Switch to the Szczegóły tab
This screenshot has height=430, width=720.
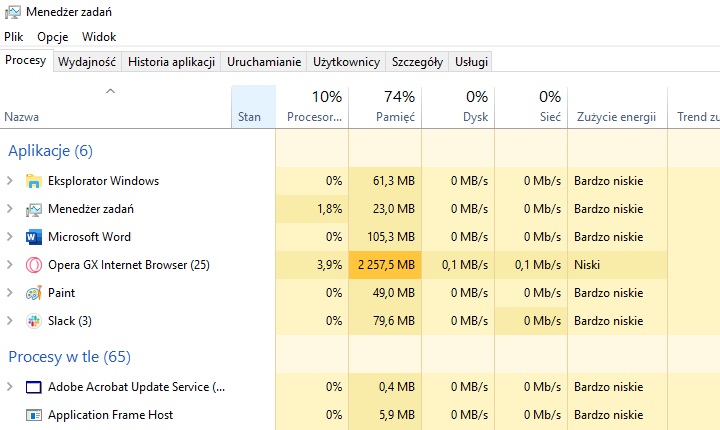[x=417, y=62]
